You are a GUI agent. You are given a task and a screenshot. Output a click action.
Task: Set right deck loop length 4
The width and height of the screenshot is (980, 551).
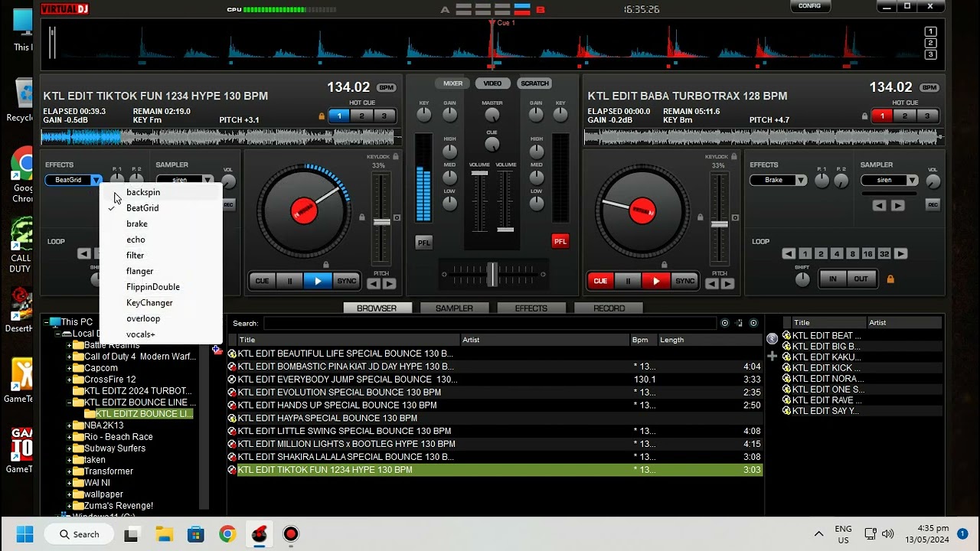(837, 254)
